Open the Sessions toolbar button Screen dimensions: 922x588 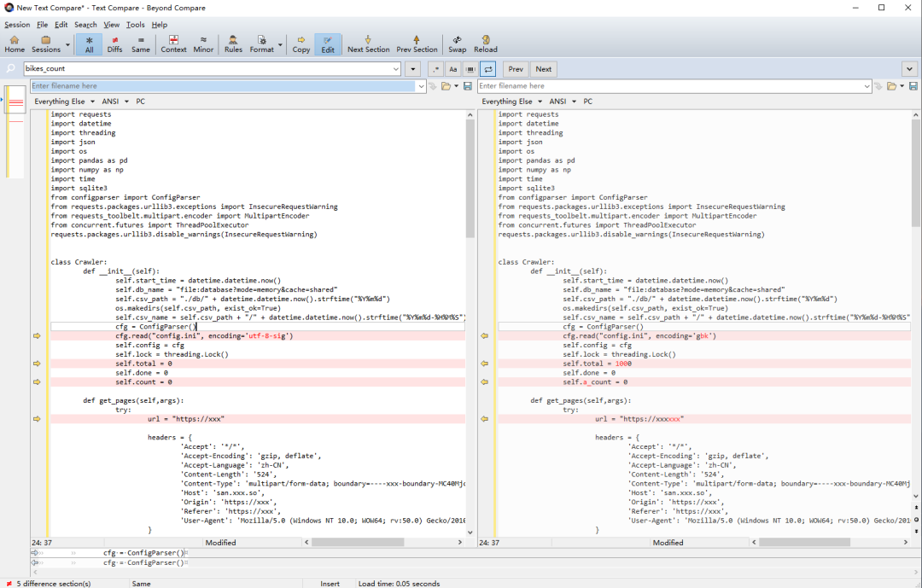46,44
